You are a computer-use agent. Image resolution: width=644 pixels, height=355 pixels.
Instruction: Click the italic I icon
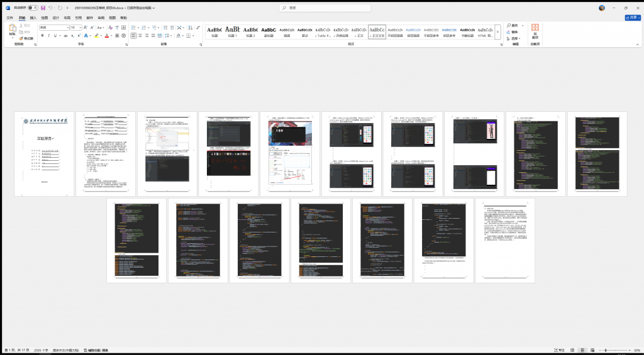tap(49, 36)
